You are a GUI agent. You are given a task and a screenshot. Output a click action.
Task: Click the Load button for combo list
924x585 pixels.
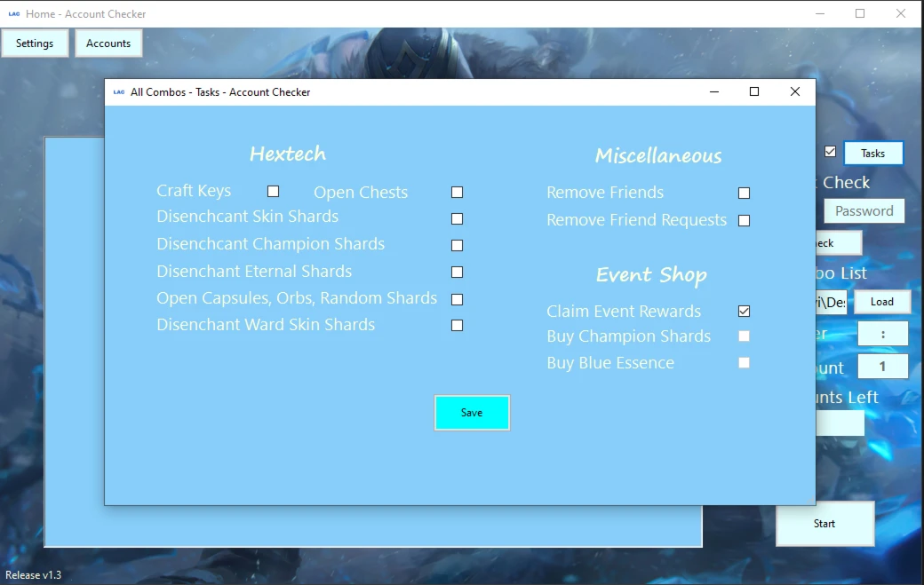click(x=882, y=302)
